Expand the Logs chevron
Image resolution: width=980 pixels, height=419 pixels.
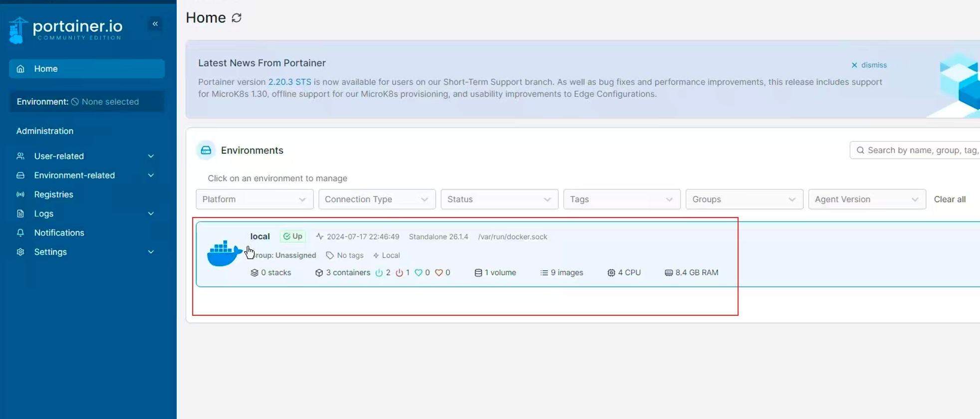[x=151, y=213]
